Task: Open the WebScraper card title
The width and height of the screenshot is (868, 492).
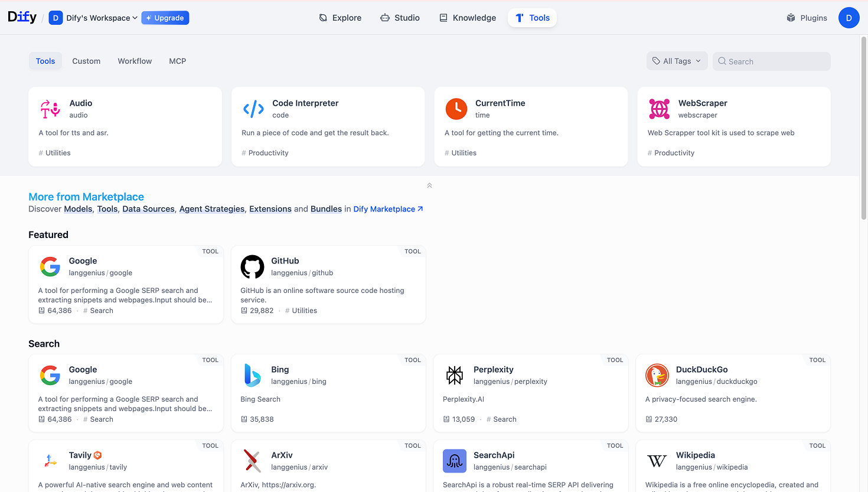Action: click(x=703, y=103)
